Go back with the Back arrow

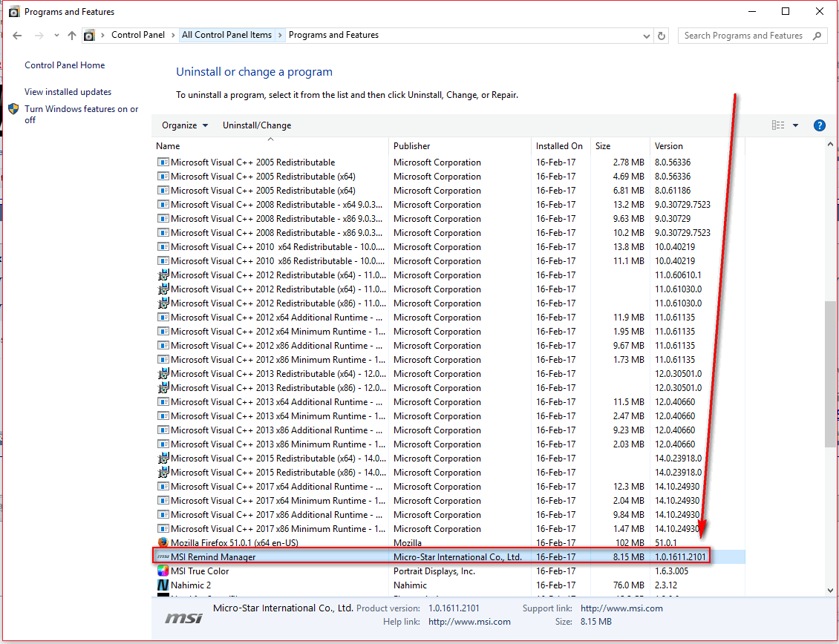(17, 36)
